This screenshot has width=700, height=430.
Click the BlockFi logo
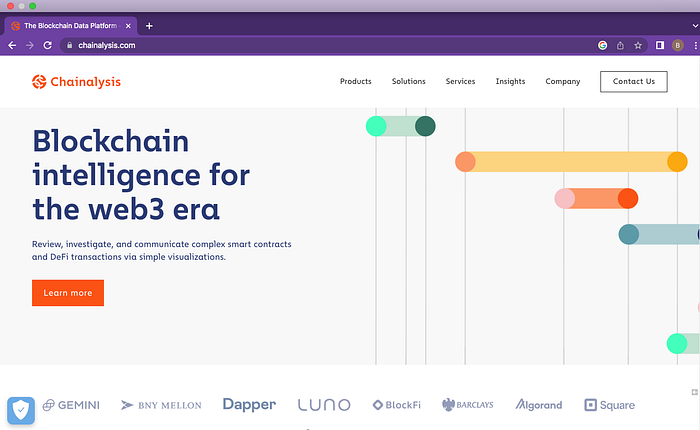pos(396,405)
